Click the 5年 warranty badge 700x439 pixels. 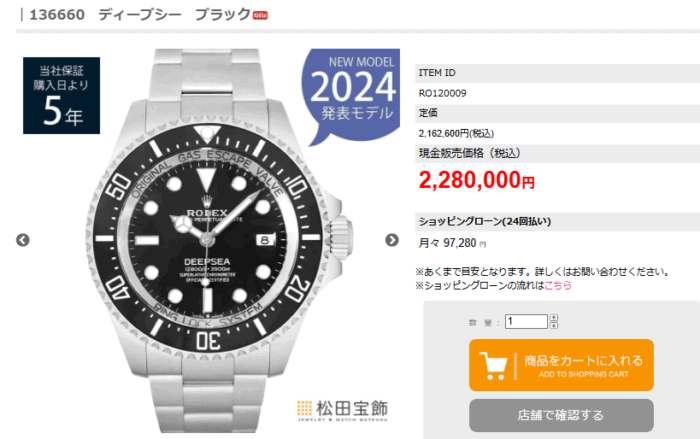pyautogui.click(x=62, y=96)
